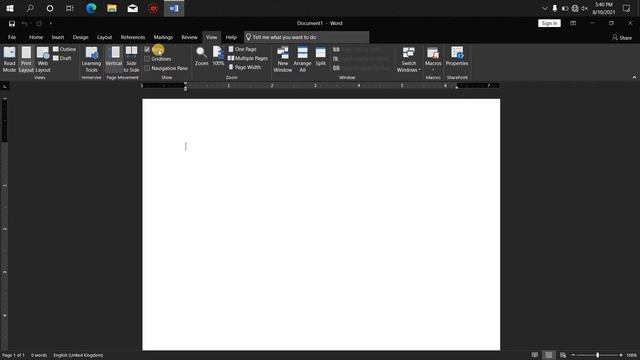View the SharePoint Properties

click(457, 56)
